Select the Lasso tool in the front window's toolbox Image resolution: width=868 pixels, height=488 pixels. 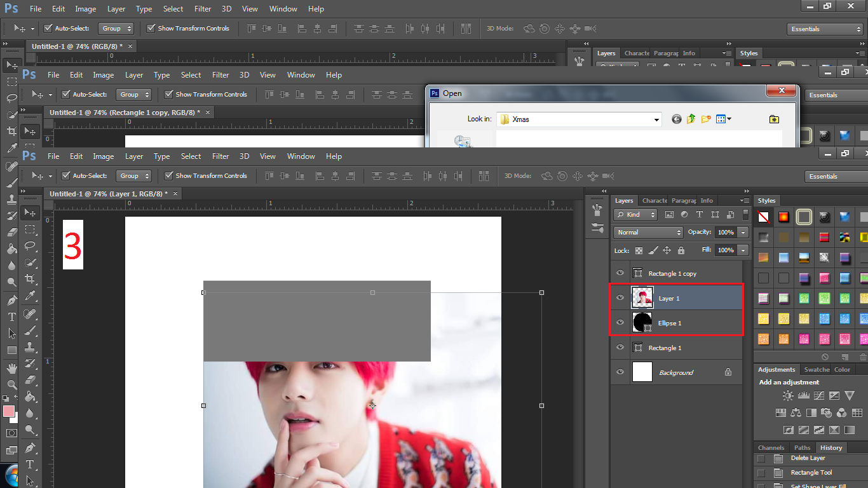(29, 245)
